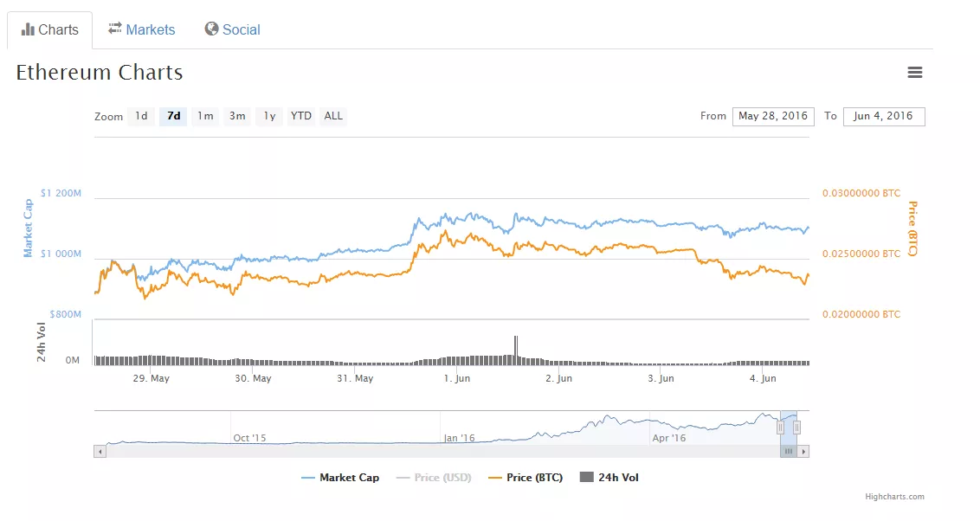
Task: Open the hamburger chart export menu
Action: click(x=915, y=72)
